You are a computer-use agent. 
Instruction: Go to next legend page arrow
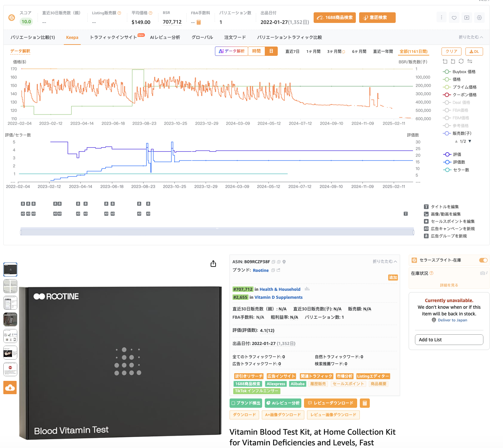[x=470, y=141]
